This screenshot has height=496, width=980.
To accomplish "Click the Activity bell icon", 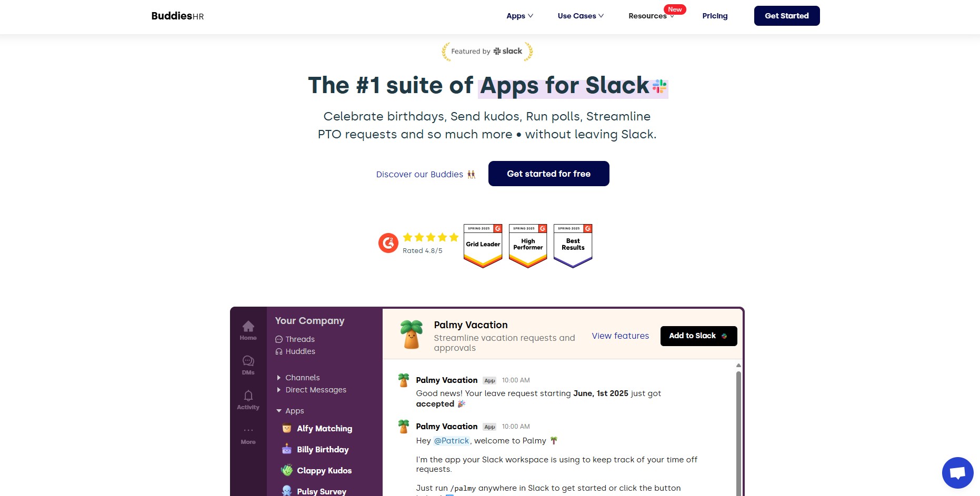I will click(248, 396).
